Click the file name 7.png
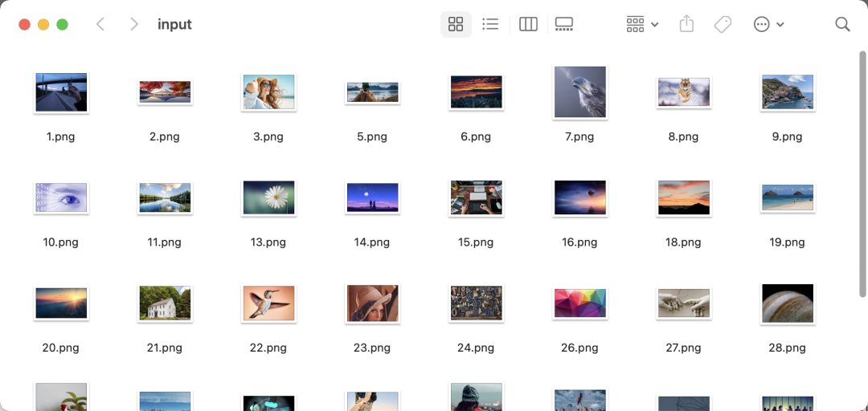868x411 pixels. [579, 136]
